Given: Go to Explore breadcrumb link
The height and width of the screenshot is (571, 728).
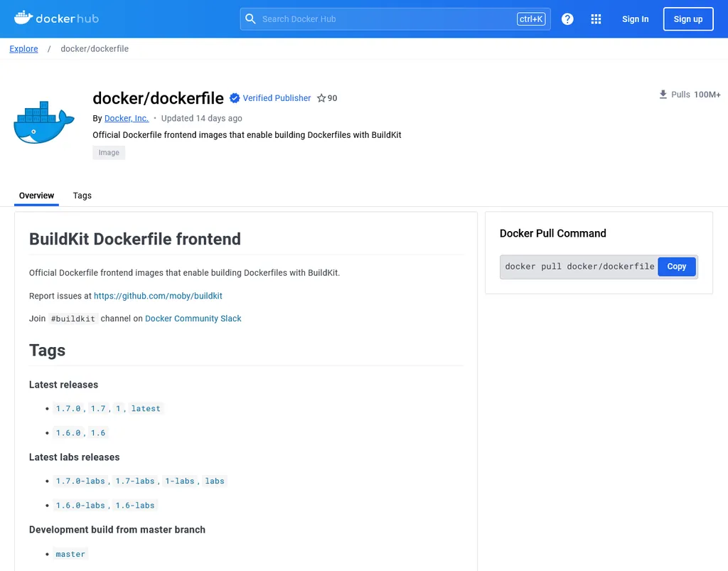Looking at the screenshot, I should pyautogui.click(x=23, y=49).
